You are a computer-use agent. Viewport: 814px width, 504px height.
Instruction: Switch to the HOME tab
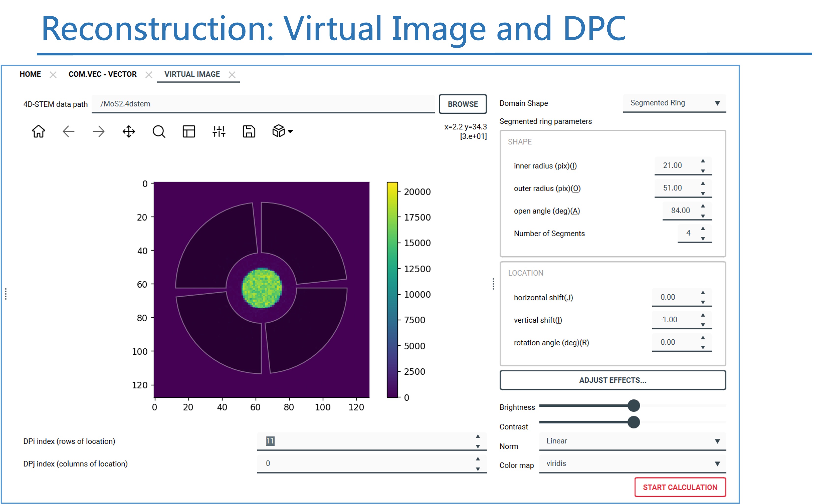30,74
